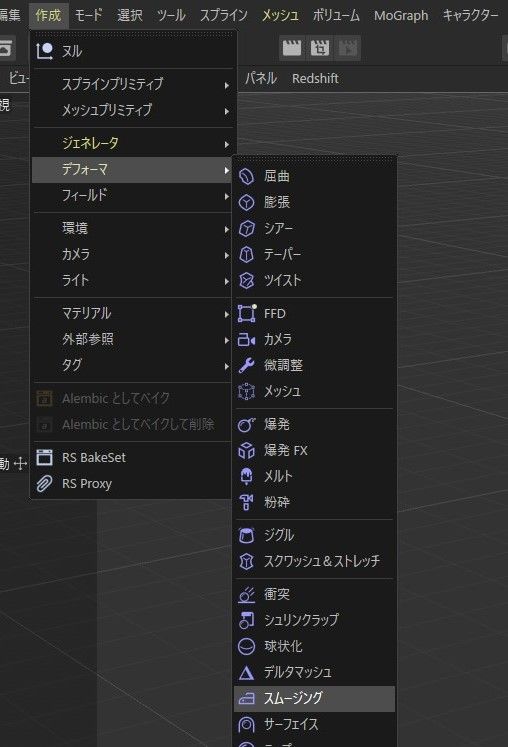Open the MoGraph menu
508x747 pixels.
point(401,15)
